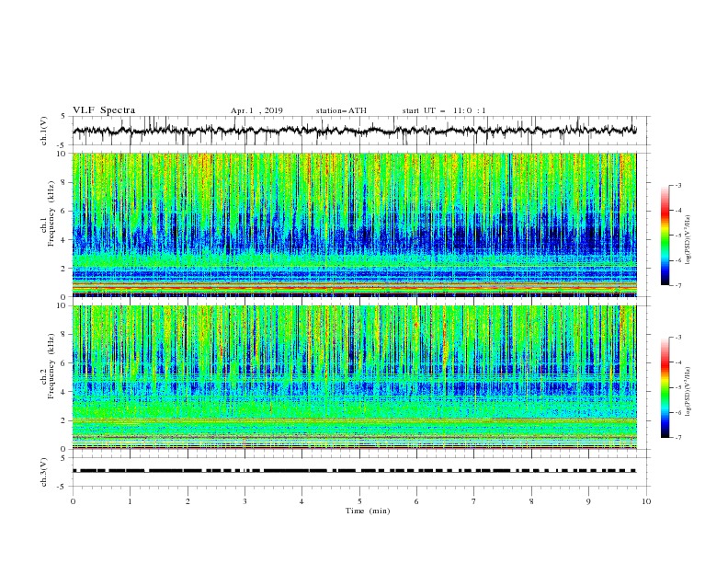The image size is (728, 563).
Task: Click the "5" tick on ch.1(V) axis
Action: coord(63,117)
